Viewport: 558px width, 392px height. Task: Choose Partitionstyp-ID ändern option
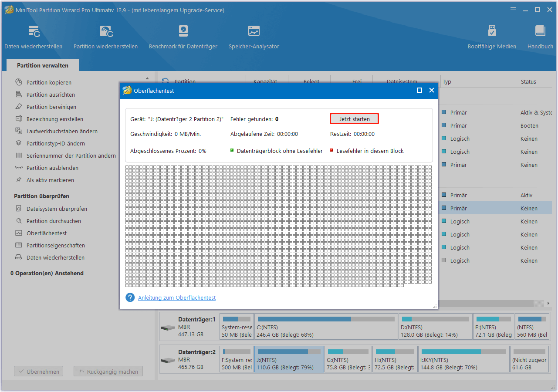pos(55,143)
